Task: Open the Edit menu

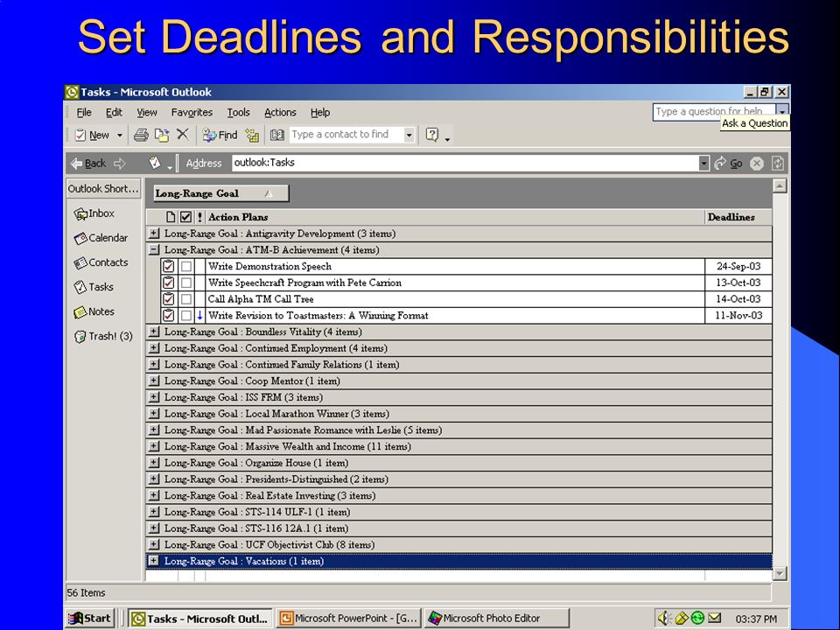Action: tap(114, 113)
